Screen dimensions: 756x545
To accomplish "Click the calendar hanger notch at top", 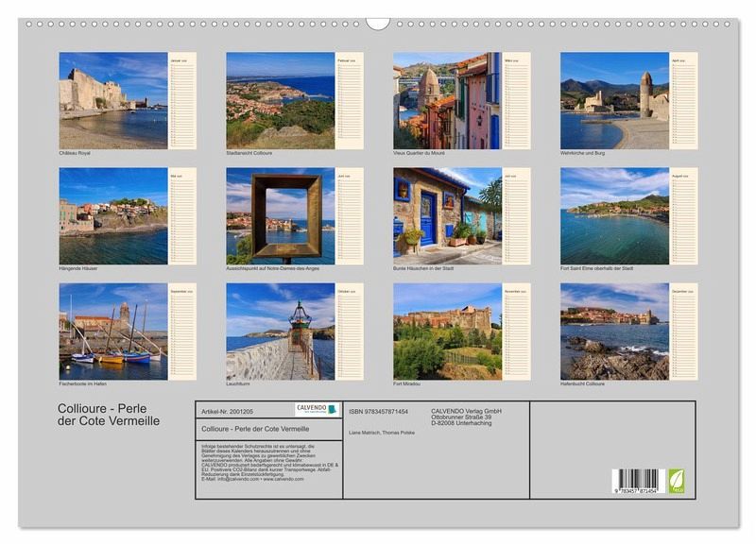I will (377, 23).
